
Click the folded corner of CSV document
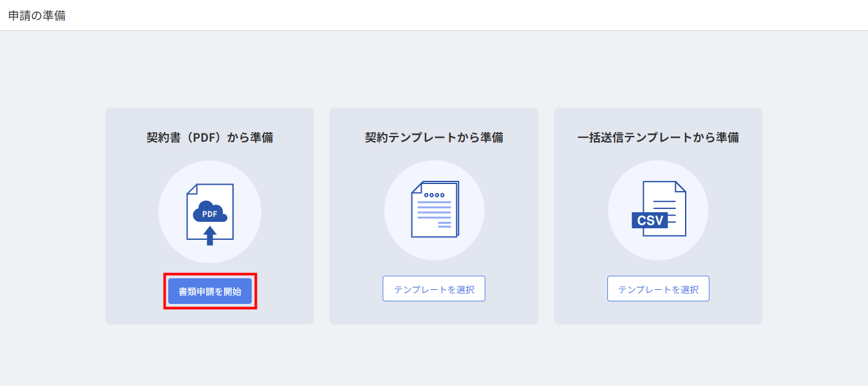tap(680, 187)
